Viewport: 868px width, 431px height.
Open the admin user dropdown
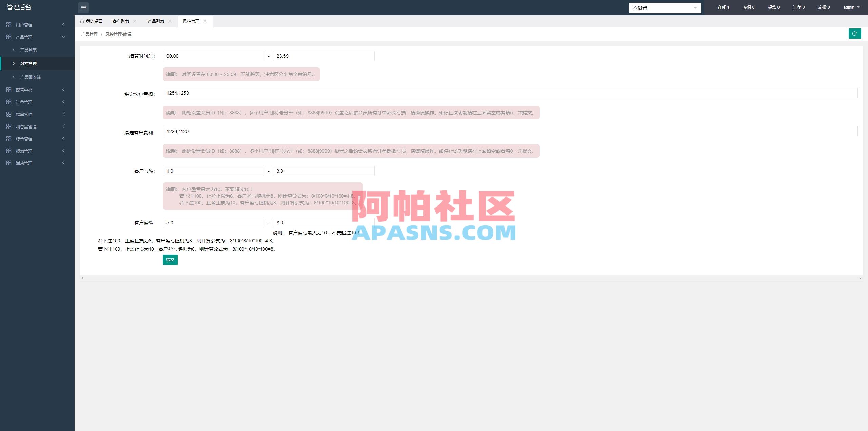click(x=851, y=7)
